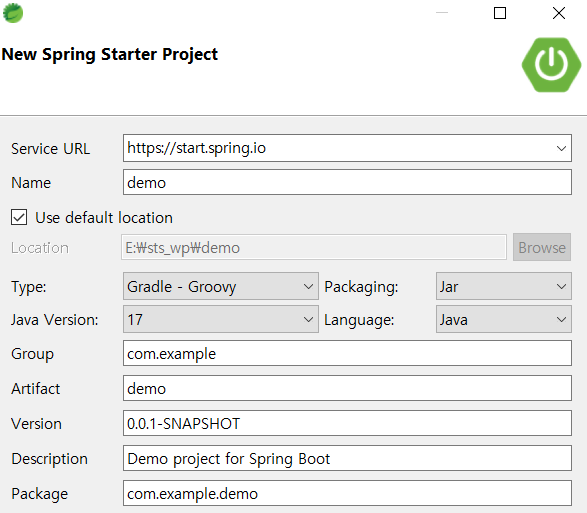Toggle Use default location checkbox
This screenshot has width=587, height=513.
pos(19,218)
